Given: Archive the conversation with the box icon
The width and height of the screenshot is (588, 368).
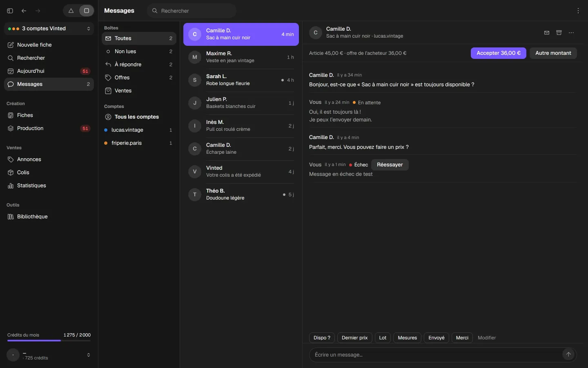Looking at the screenshot, I should (x=559, y=33).
